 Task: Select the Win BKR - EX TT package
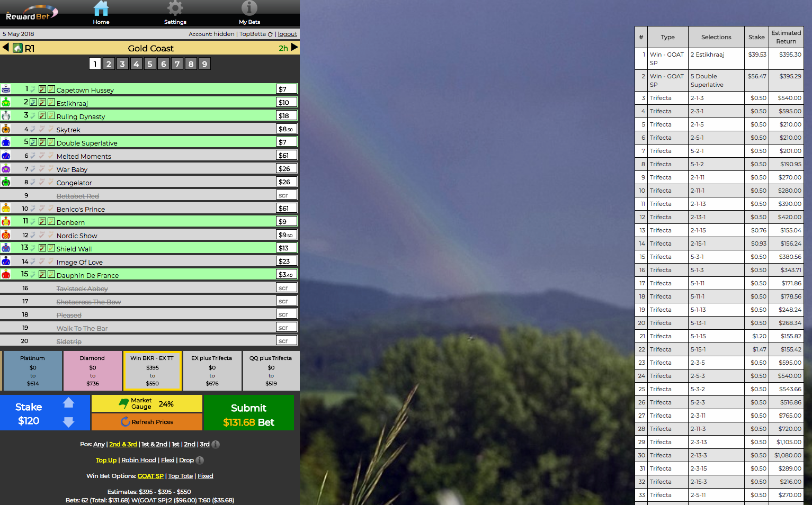(153, 371)
